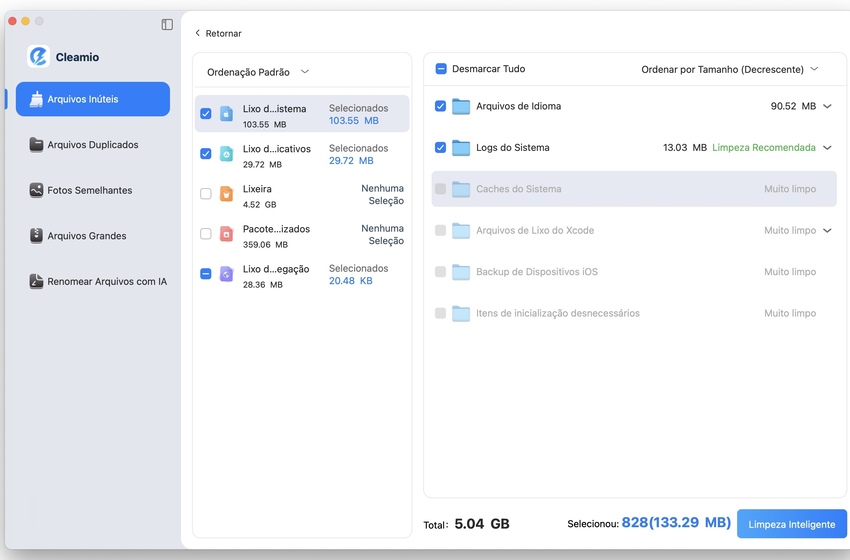The width and height of the screenshot is (850, 560).
Task: Toggle the Desmarcar Tudo checkbox
Action: [441, 69]
